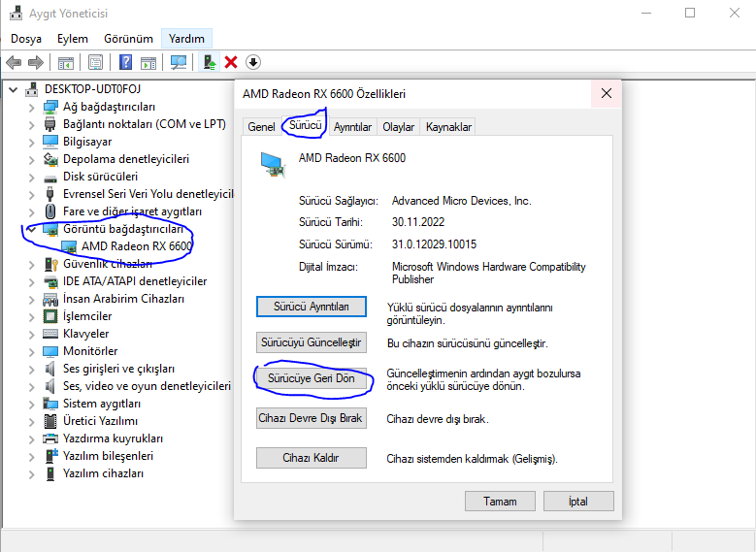Viewport: 756px width, 552px height.
Task: Open the Dosya menu
Action: pyautogui.click(x=26, y=39)
